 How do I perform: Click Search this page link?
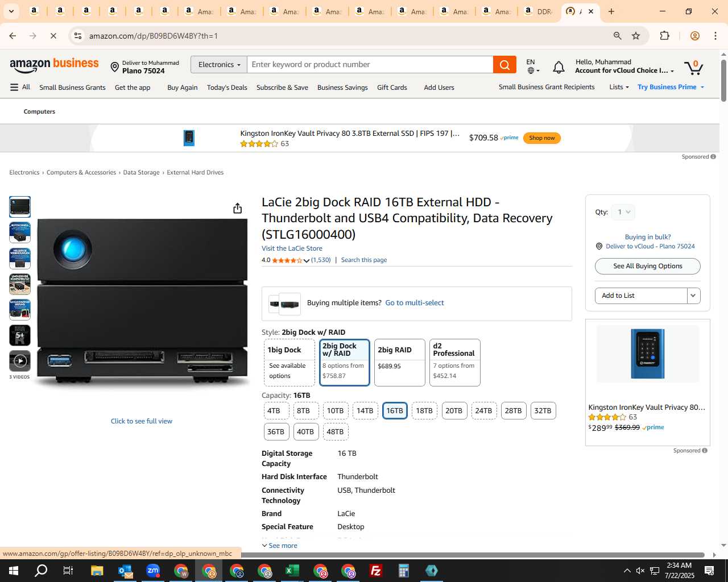(x=364, y=260)
